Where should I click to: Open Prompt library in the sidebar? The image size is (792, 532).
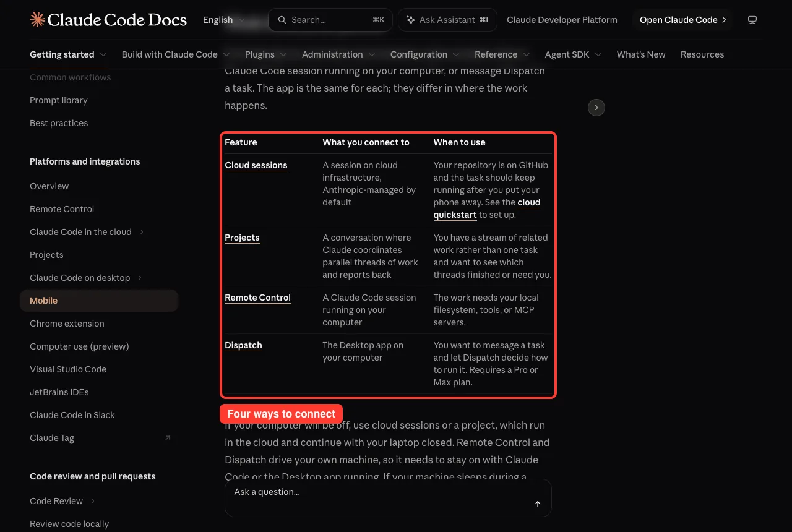tap(59, 100)
